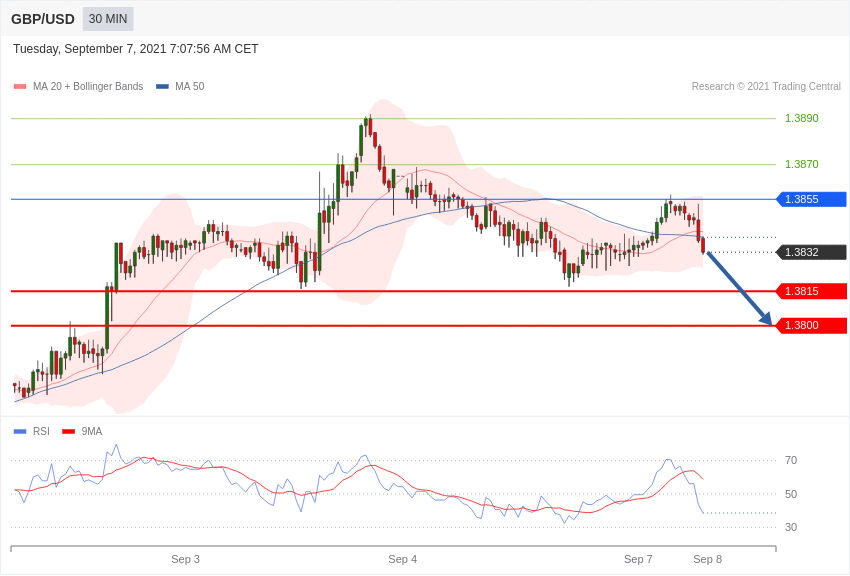Click the MA 20 + Bollinger Bands legend swatch

pos(20,87)
